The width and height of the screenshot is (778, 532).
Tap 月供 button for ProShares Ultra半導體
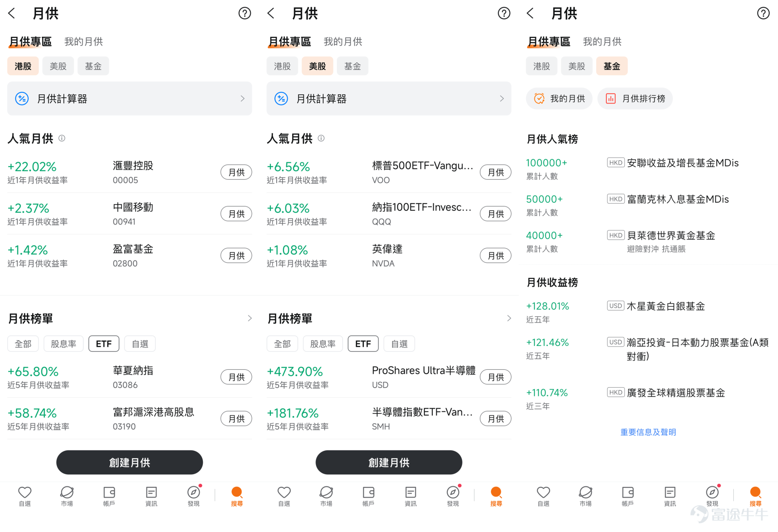coord(495,377)
